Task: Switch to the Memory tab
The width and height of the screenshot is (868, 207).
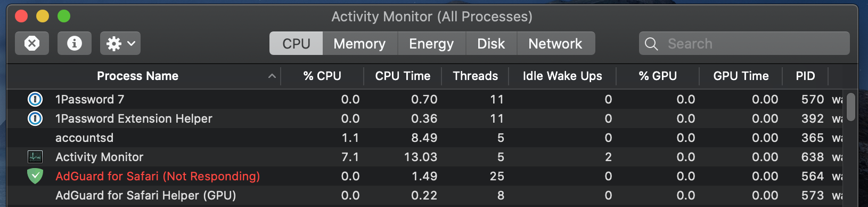Action: click(x=359, y=43)
